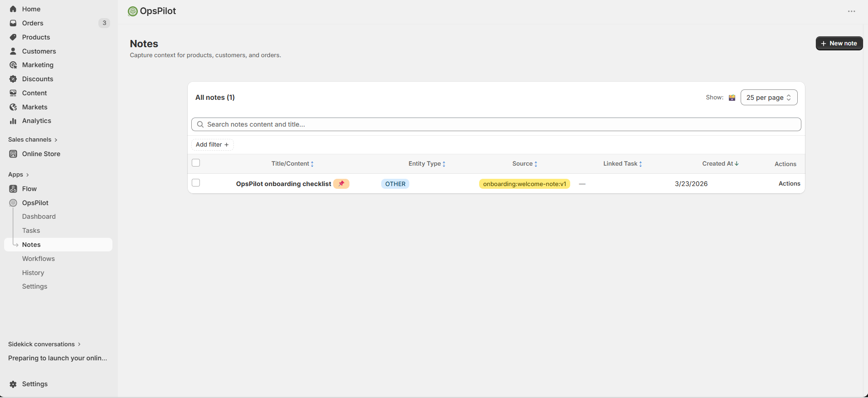Image resolution: width=868 pixels, height=398 pixels.
Task: Sort by Source column
Action: point(525,164)
